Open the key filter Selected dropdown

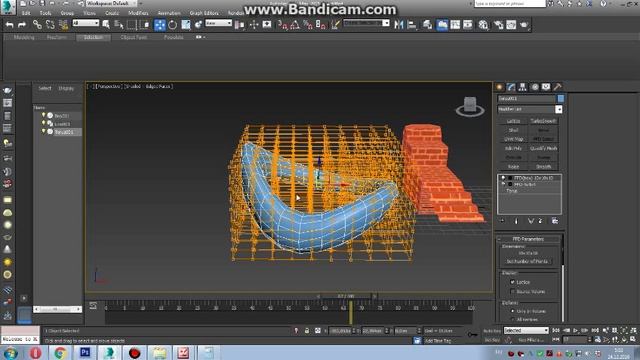[526, 330]
